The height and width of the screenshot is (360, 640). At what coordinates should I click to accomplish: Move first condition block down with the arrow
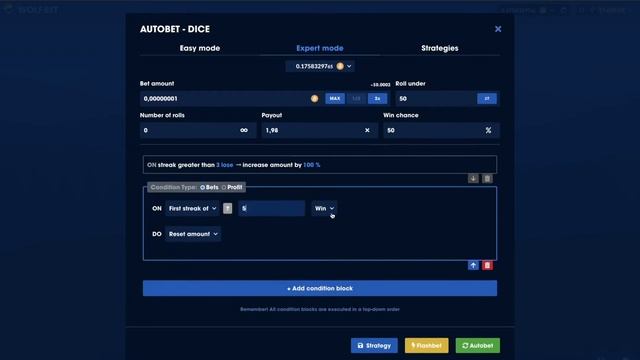(473, 179)
